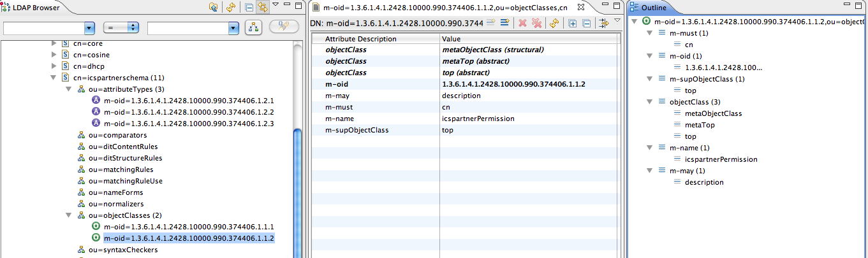
Task: Expand the cn=dhcp schema node
Action: 54,66
